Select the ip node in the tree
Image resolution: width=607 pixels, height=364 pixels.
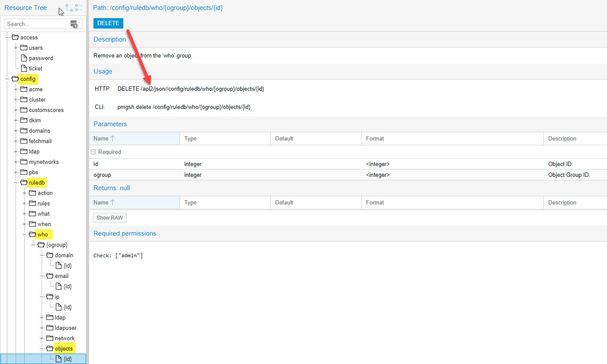[57, 297]
